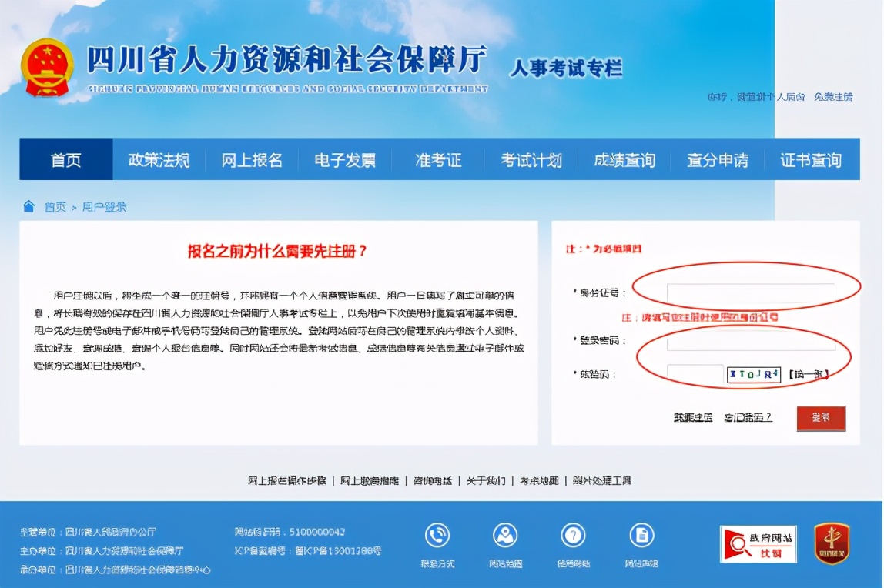Open the 关于我们 footer link

pos(485,480)
